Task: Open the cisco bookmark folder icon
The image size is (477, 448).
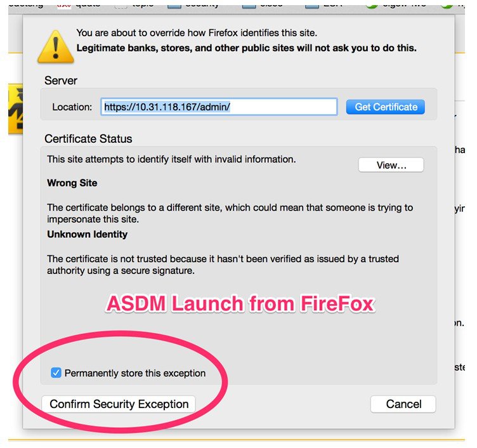Action: pos(249,5)
